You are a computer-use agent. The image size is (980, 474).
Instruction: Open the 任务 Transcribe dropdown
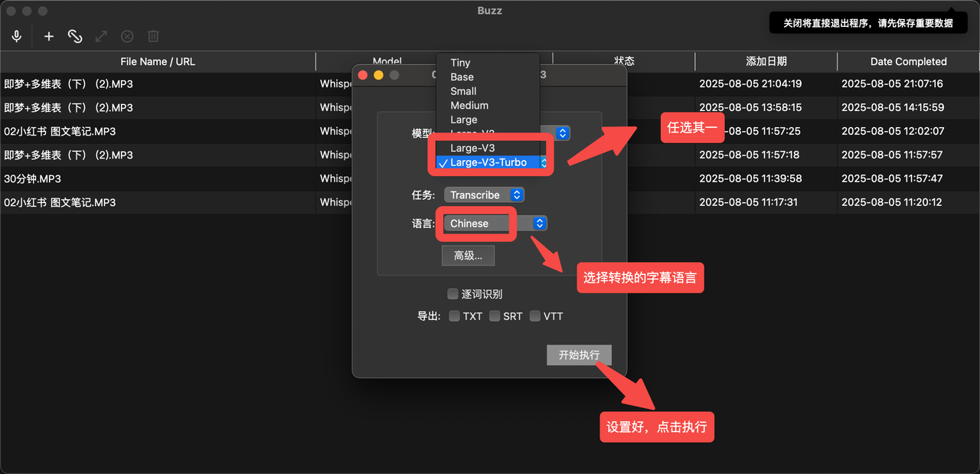click(484, 195)
